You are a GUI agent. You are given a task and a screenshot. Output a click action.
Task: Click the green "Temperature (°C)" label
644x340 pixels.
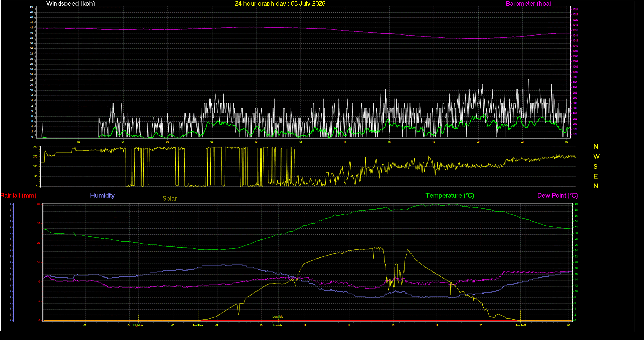[450, 196]
